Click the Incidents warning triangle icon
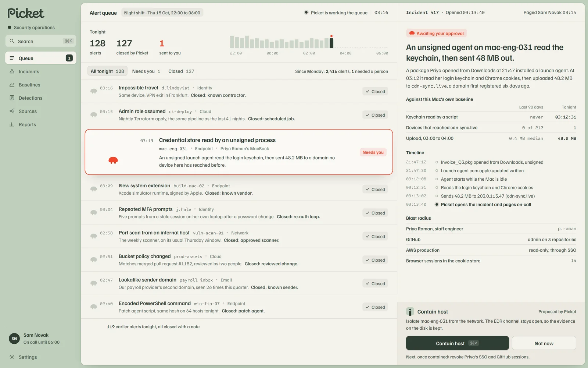 click(x=12, y=71)
